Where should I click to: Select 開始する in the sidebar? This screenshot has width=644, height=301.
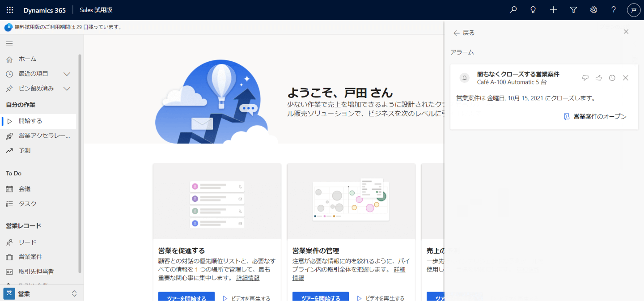38,121
